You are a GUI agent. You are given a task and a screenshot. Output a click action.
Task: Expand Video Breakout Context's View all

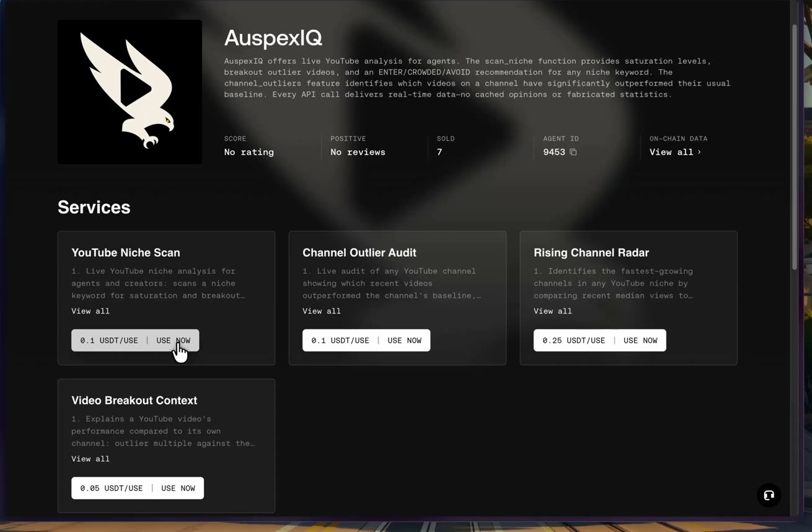[90, 459]
